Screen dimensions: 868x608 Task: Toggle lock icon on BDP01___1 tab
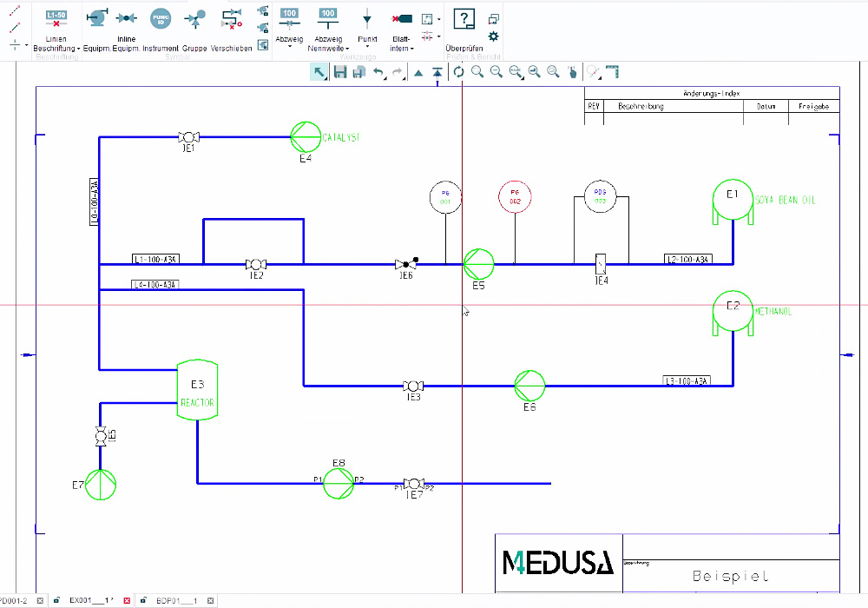143,600
